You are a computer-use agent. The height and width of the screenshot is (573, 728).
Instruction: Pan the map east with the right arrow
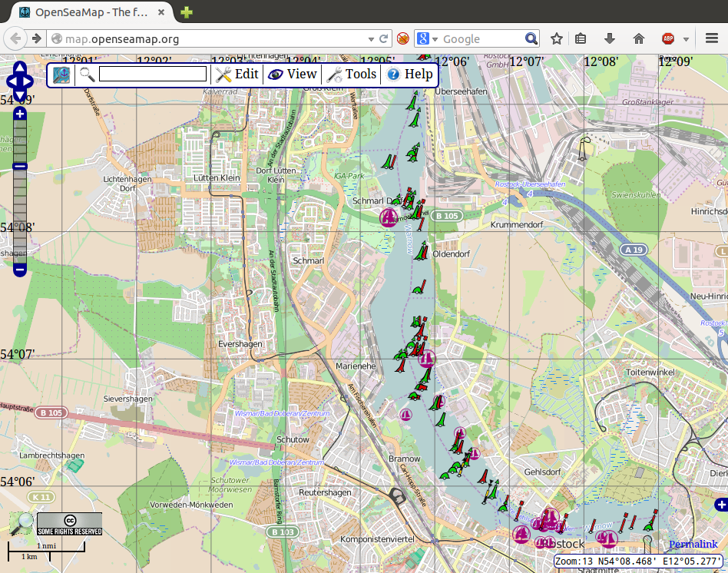tap(28, 81)
